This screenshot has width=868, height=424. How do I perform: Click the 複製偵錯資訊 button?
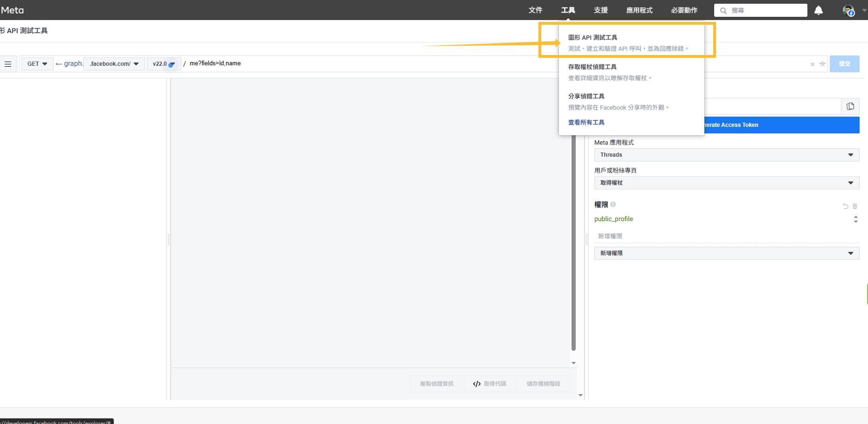(x=436, y=384)
